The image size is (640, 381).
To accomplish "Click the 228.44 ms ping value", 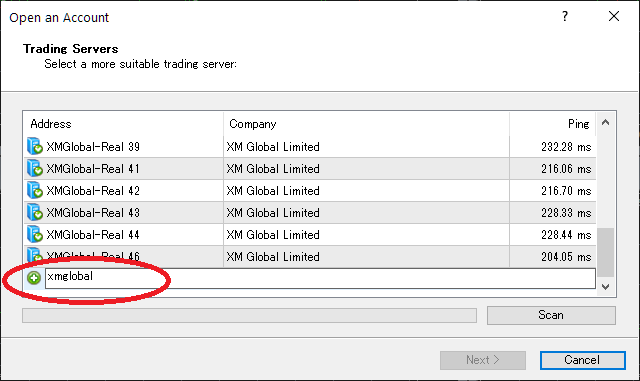I will [566, 235].
